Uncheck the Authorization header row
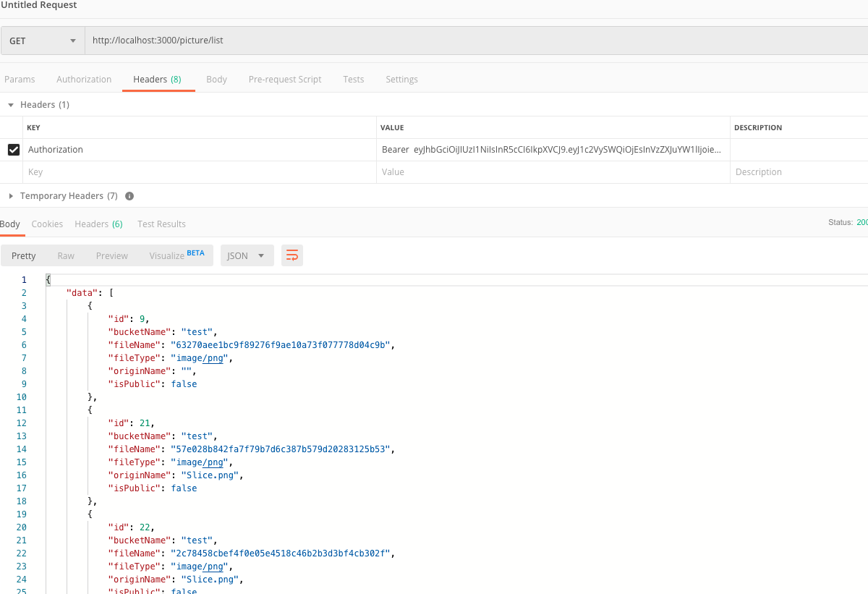Screen dimensions: 868x594 (15, 149)
